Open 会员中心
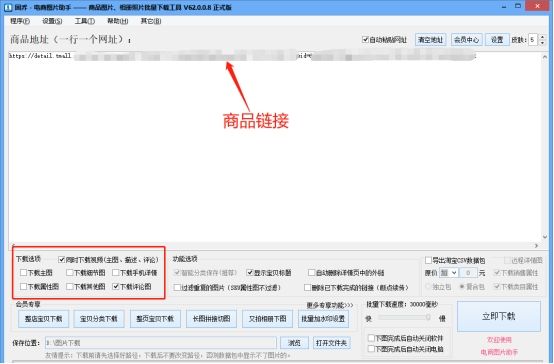This screenshot has width=554, height=364. 466,40
